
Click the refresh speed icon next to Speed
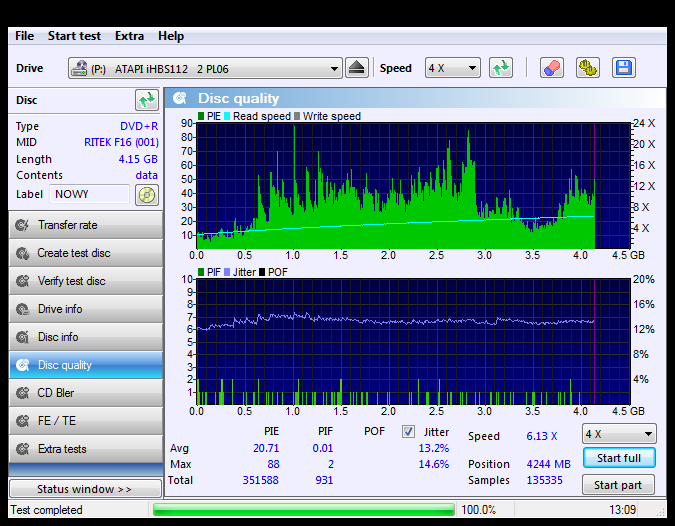[x=501, y=68]
